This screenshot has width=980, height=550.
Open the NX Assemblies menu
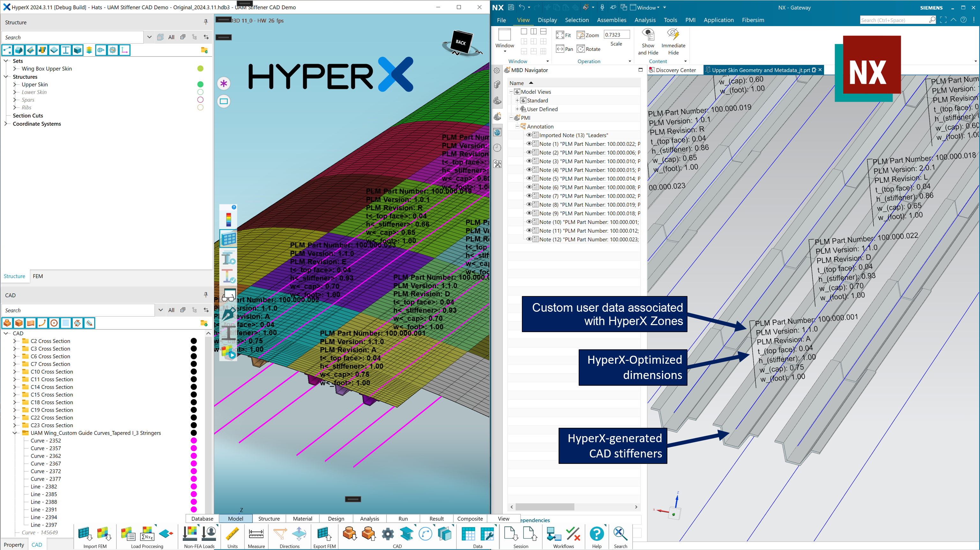pyautogui.click(x=611, y=20)
